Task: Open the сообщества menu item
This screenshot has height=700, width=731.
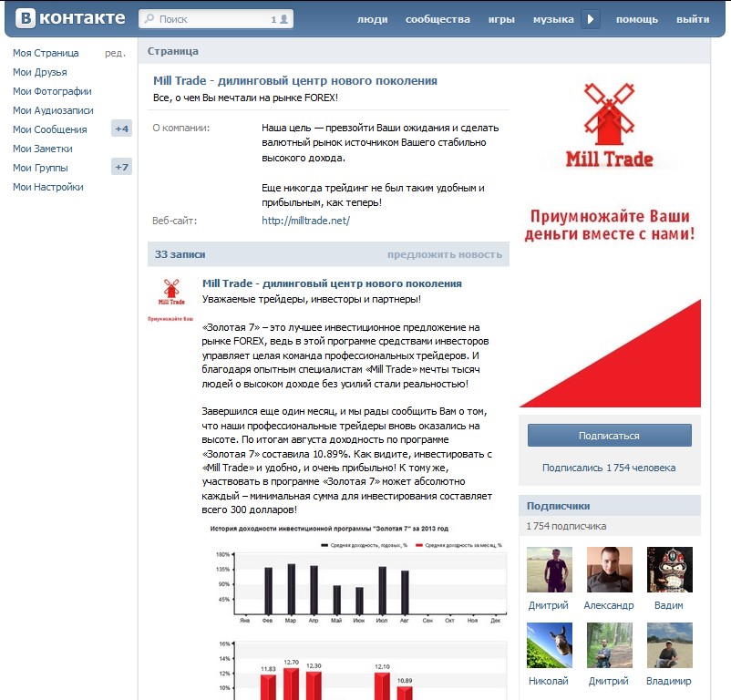Action: point(438,19)
